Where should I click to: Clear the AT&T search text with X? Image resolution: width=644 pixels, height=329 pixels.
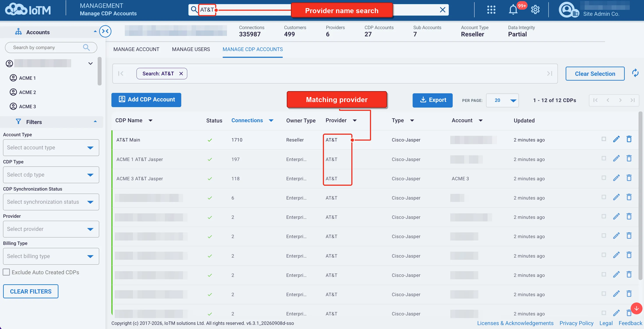tap(442, 10)
